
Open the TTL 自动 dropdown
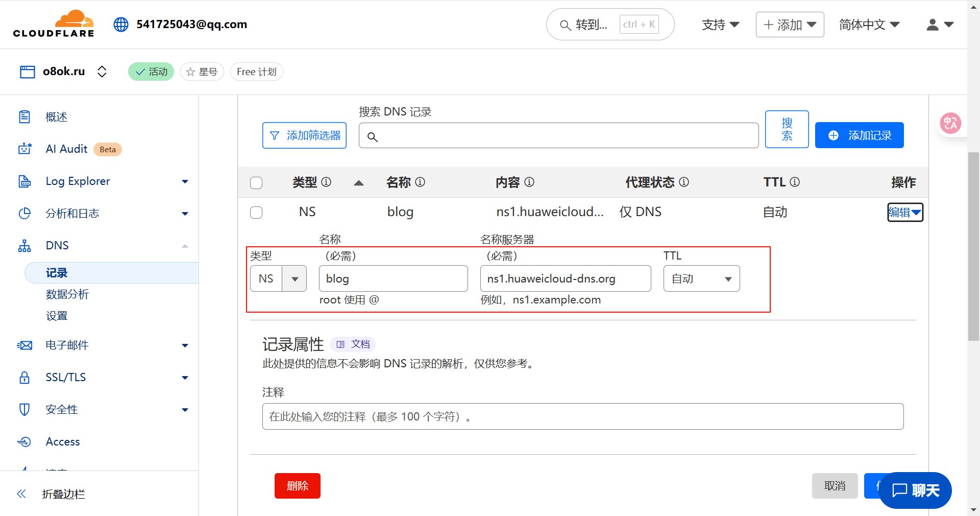(x=701, y=278)
